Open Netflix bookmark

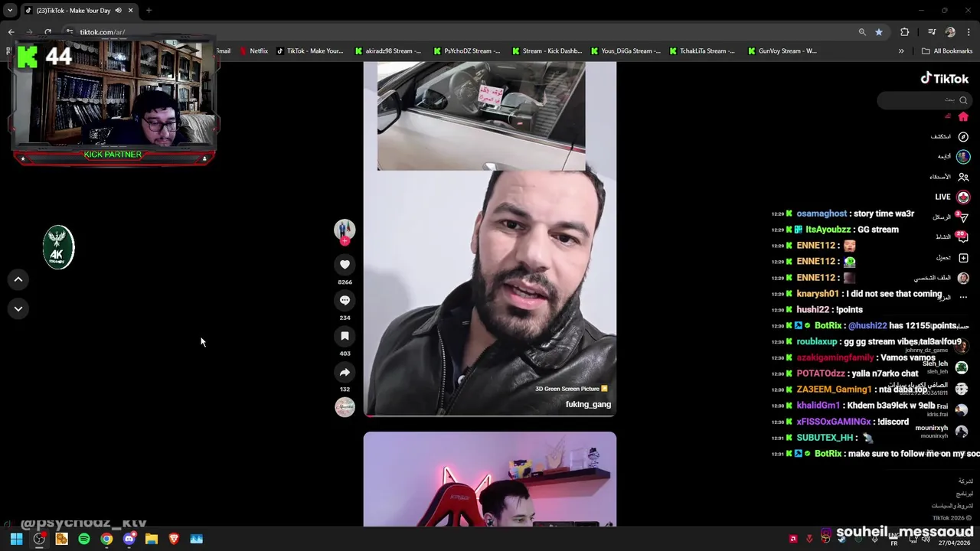coord(253,51)
